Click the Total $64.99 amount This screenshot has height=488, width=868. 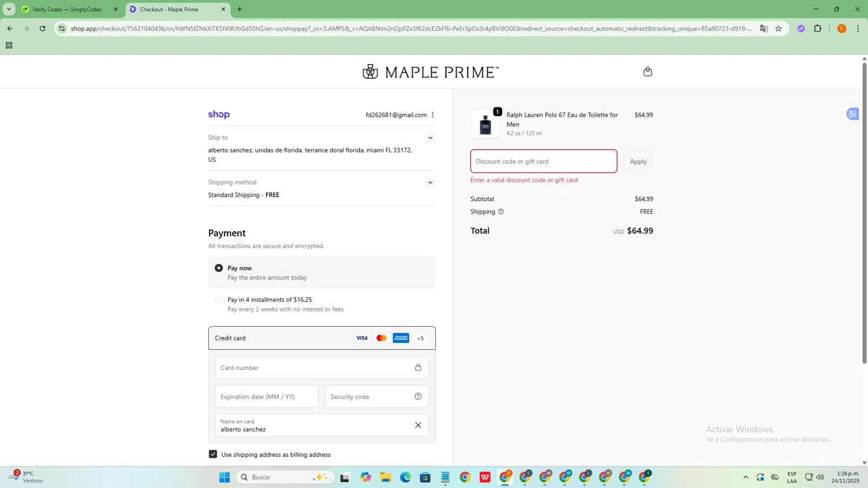[640, 231]
